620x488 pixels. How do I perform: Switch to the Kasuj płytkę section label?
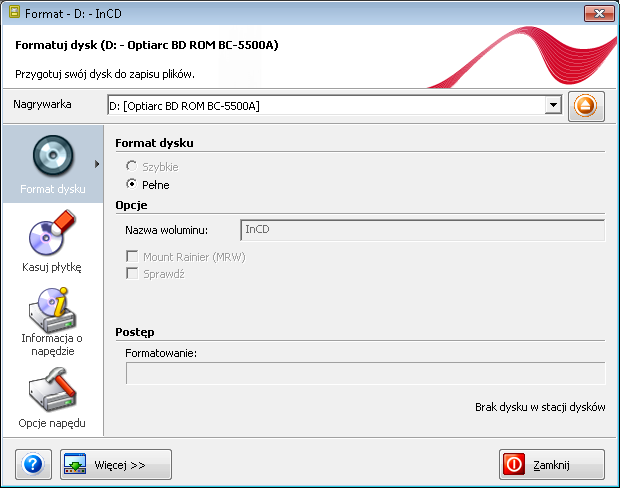point(52,267)
